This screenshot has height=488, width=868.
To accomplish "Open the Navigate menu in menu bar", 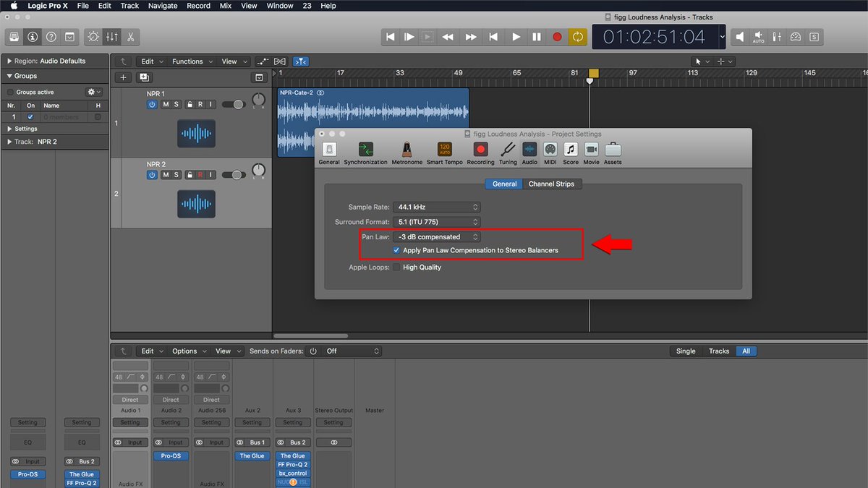I will (163, 6).
